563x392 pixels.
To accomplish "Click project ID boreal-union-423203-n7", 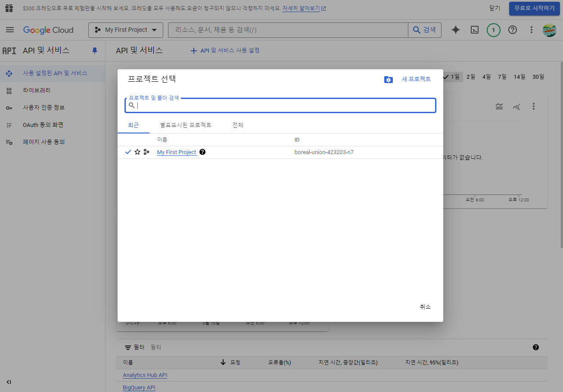I will (324, 152).
